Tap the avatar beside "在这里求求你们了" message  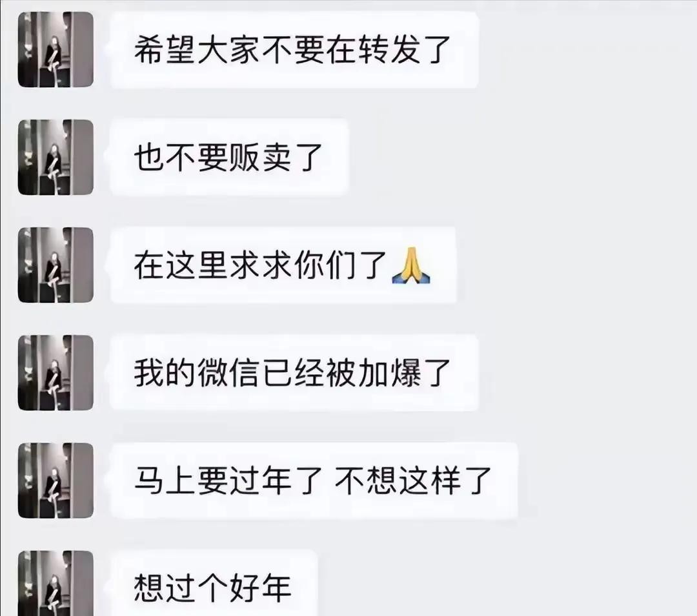pyautogui.click(x=56, y=265)
